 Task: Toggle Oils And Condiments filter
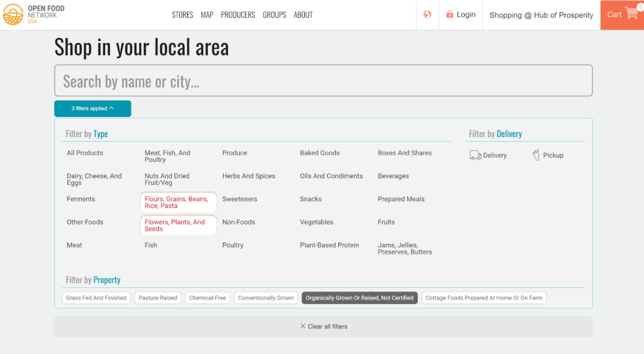point(331,176)
